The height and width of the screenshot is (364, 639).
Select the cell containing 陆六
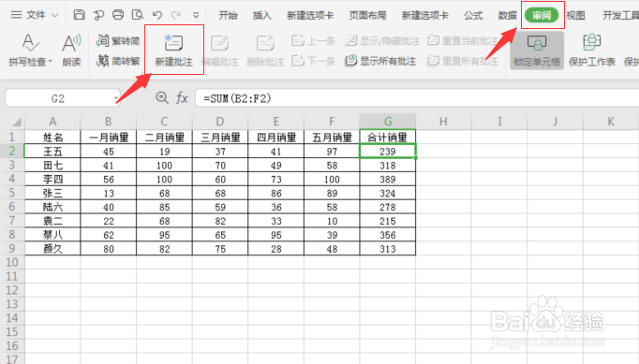tap(52, 207)
